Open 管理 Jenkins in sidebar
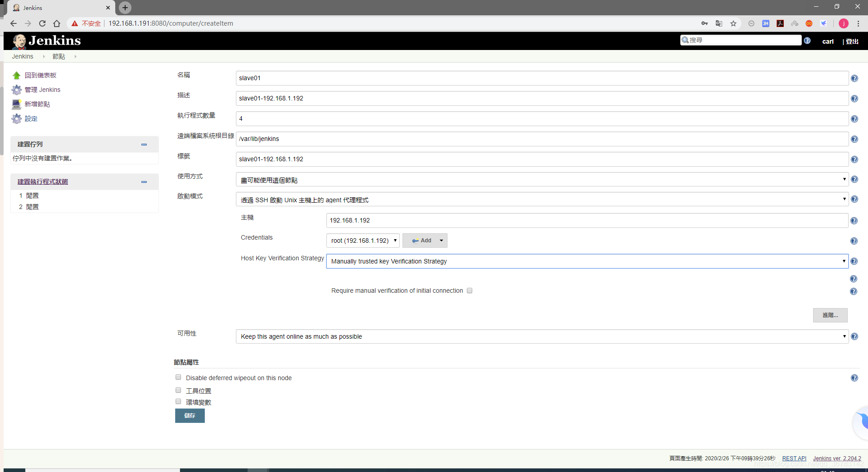This screenshot has width=868, height=472. point(42,90)
